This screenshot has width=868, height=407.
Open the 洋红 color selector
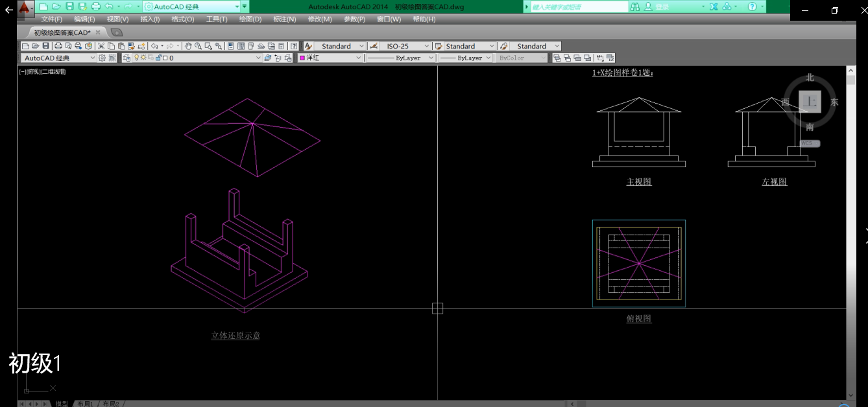[330, 58]
